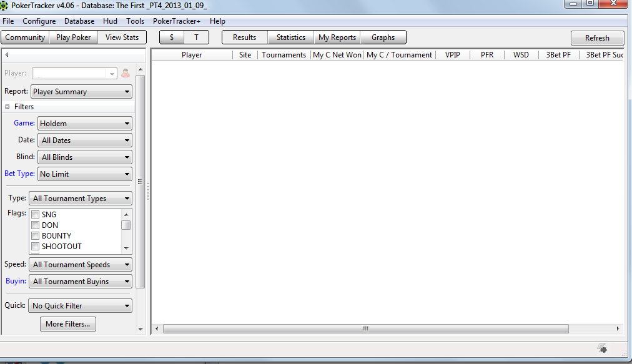Check the DON flag
Screen dimensions: 632x364
[x=36, y=225]
